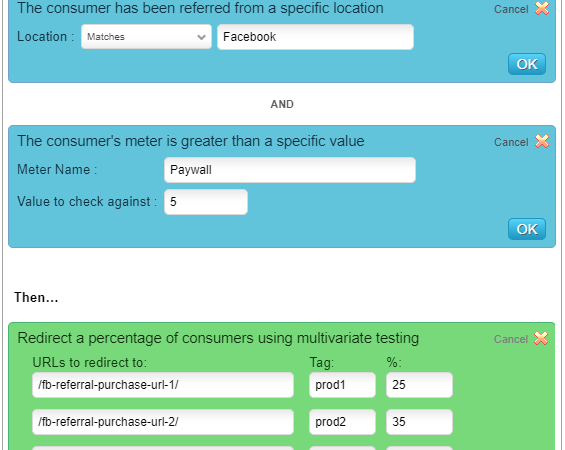The image size is (565, 450).
Task: Click the partially visible third URL field
Action: [163, 448]
